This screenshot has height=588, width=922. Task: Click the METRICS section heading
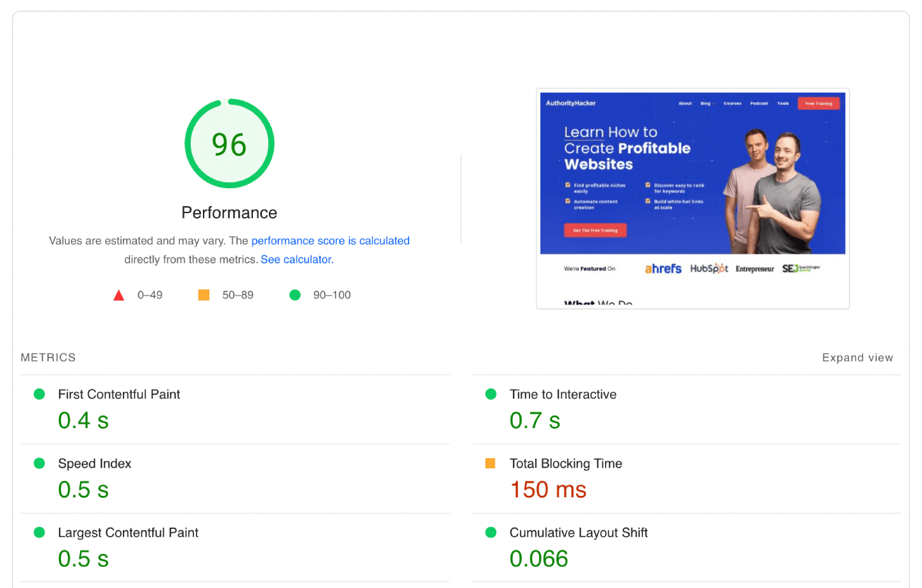[48, 358]
